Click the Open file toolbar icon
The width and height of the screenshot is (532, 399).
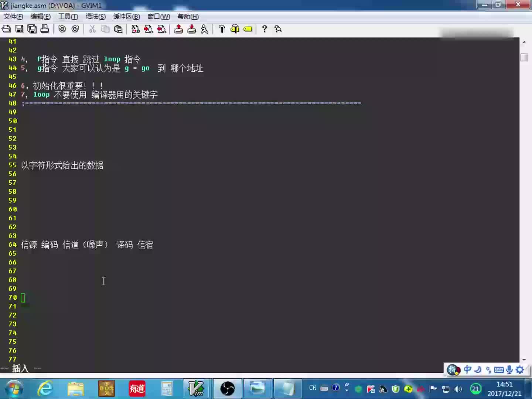pos(6,29)
